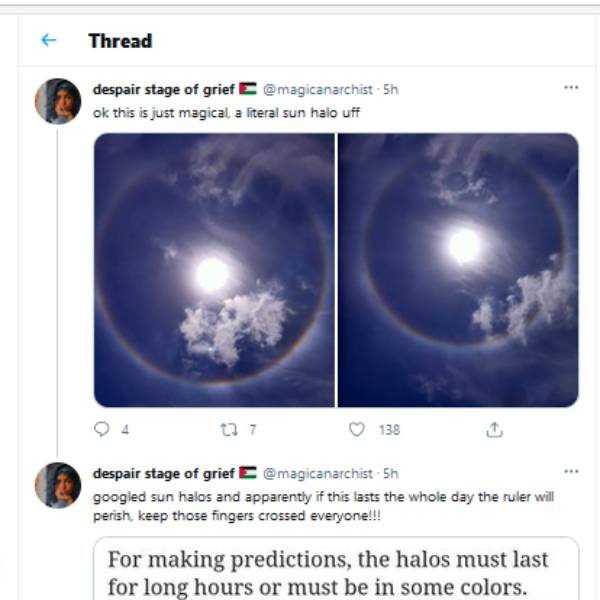Click display name on the first tweet
Image resolution: width=600 pixels, height=600 pixels.
click(164, 89)
